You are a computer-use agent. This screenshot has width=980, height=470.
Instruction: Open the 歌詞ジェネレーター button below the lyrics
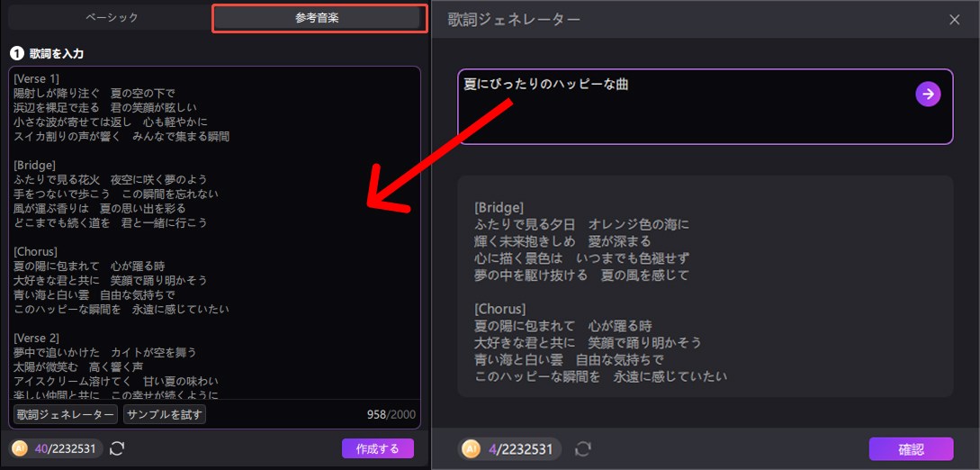[x=66, y=414]
